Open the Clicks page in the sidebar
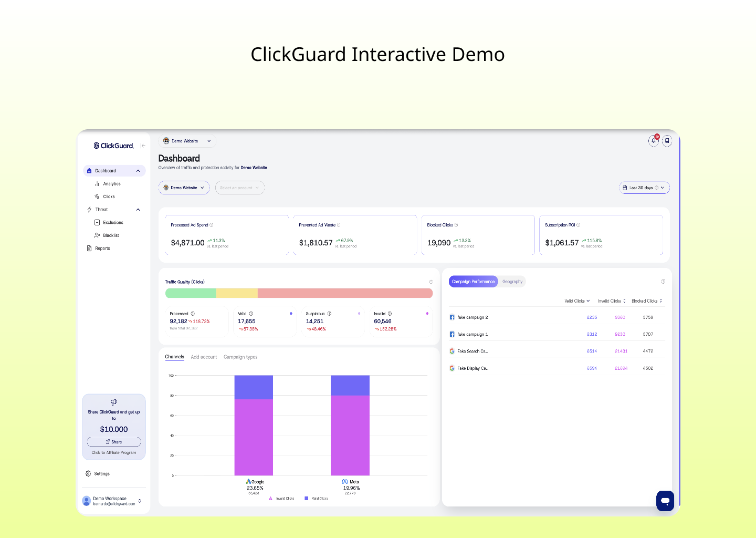Viewport: 756px width, 538px height. [109, 196]
